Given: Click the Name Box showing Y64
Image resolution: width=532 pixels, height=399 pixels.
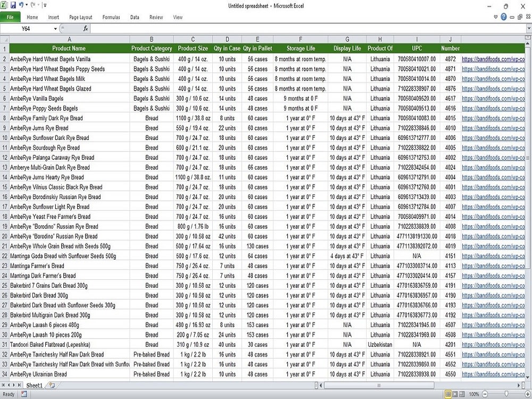Looking at the screenshot, I should [27, 29].
